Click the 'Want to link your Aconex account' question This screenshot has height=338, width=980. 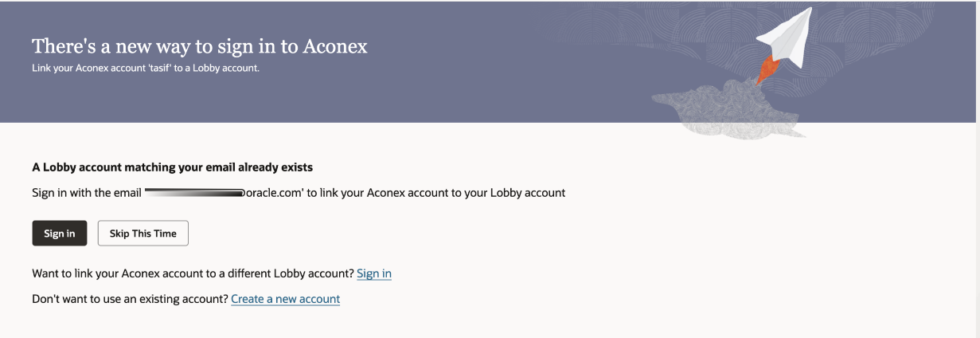click(x=193, y=273)
